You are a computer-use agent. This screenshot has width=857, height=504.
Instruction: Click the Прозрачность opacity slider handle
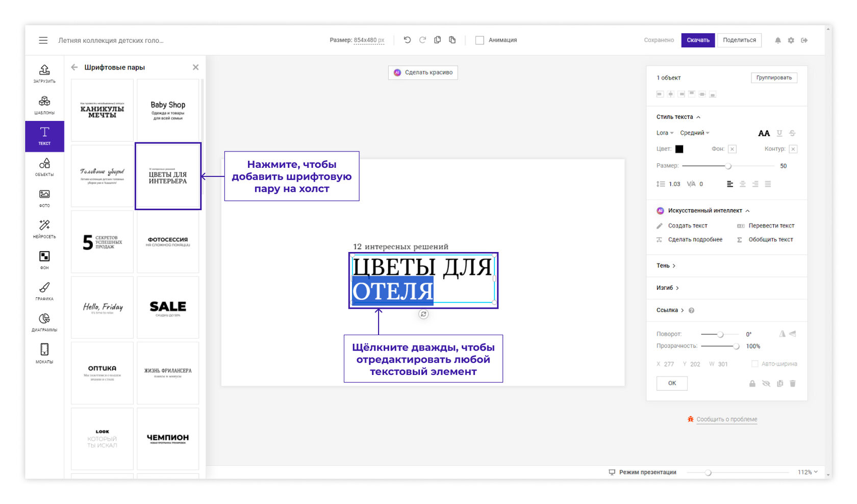click(736, 346)
